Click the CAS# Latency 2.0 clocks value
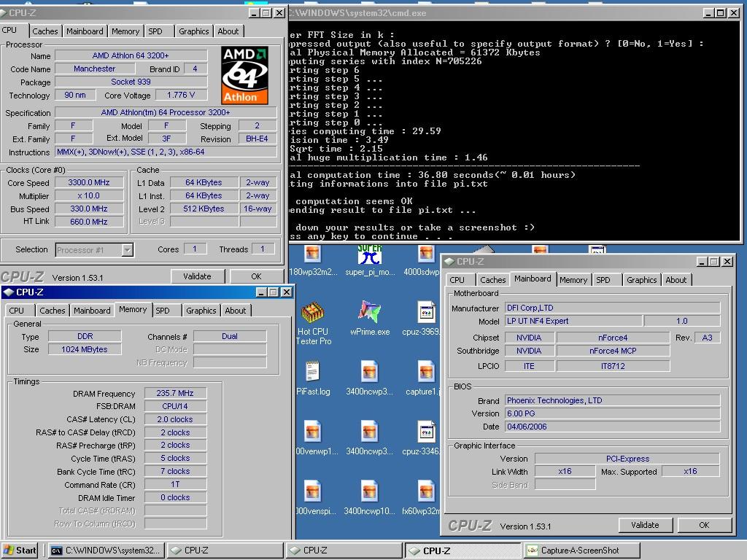This screenshot has width=747, height=560. coord(175,419)
